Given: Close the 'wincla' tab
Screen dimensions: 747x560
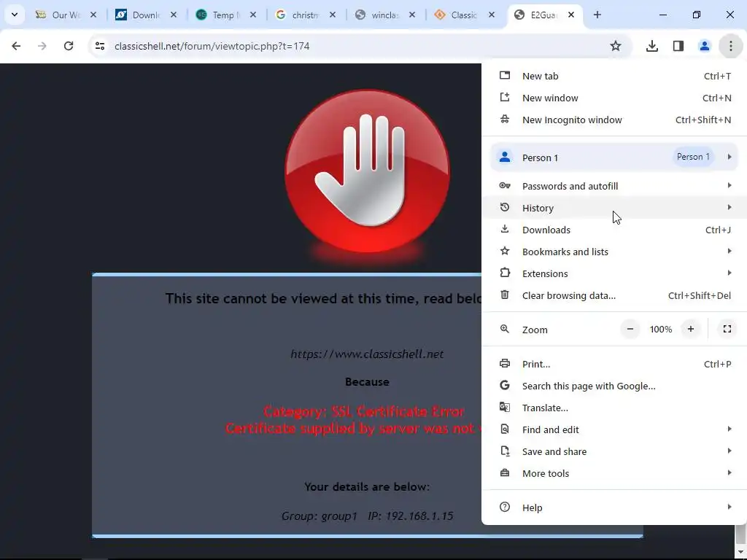Looking at the screenshot, I should click(x=412, y=15).
